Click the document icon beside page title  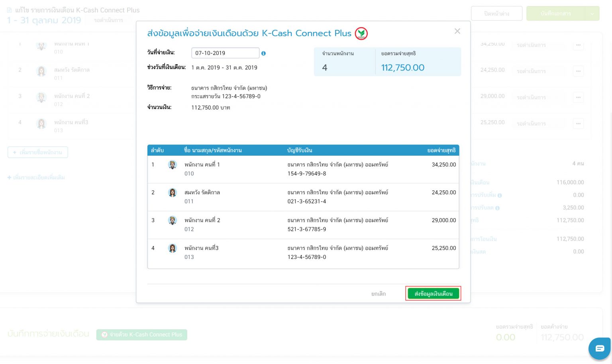point(10,10)
